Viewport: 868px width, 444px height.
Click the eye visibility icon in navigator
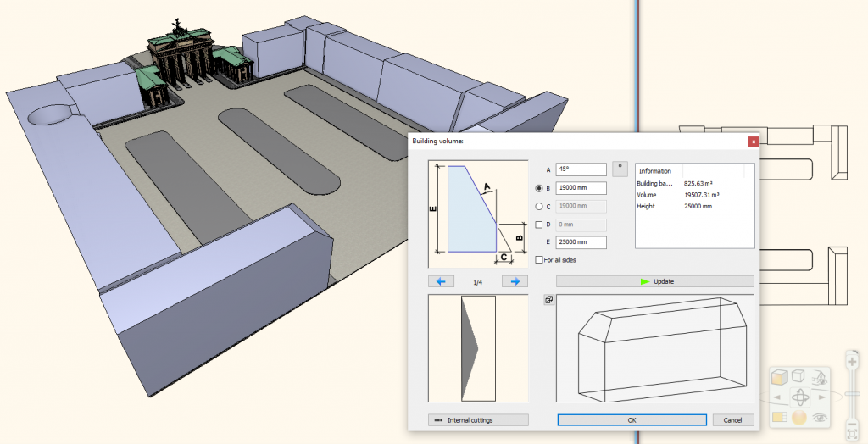[x=820, y=418]
